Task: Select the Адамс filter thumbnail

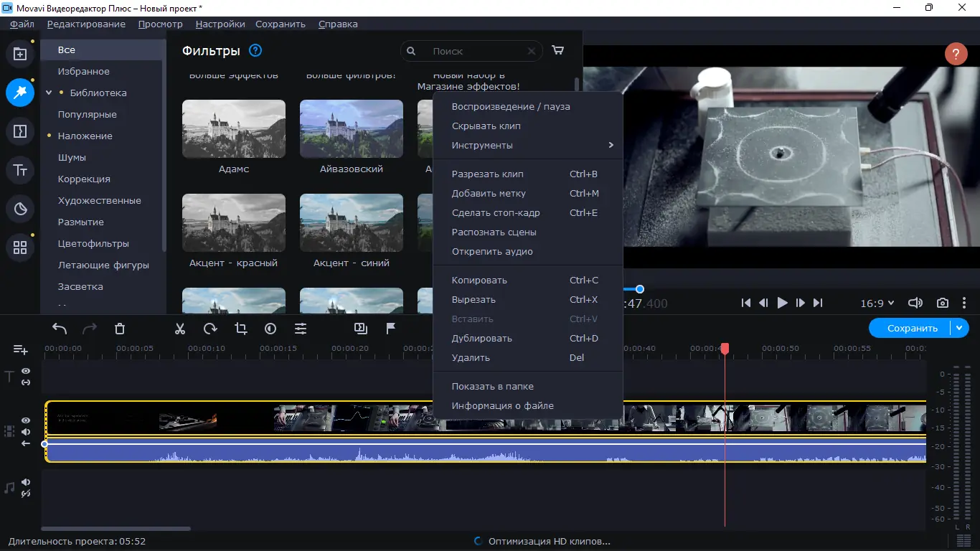Action: [233, 128]
